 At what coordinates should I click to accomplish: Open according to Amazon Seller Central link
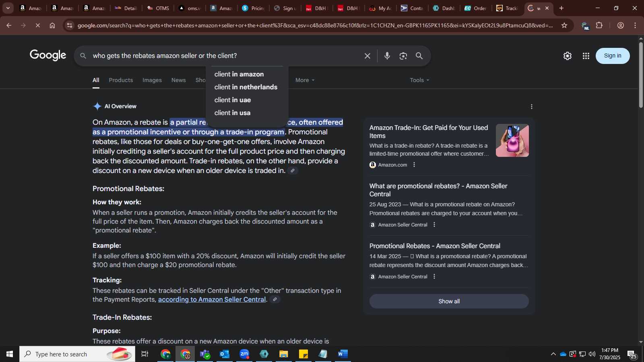[212, 299]
